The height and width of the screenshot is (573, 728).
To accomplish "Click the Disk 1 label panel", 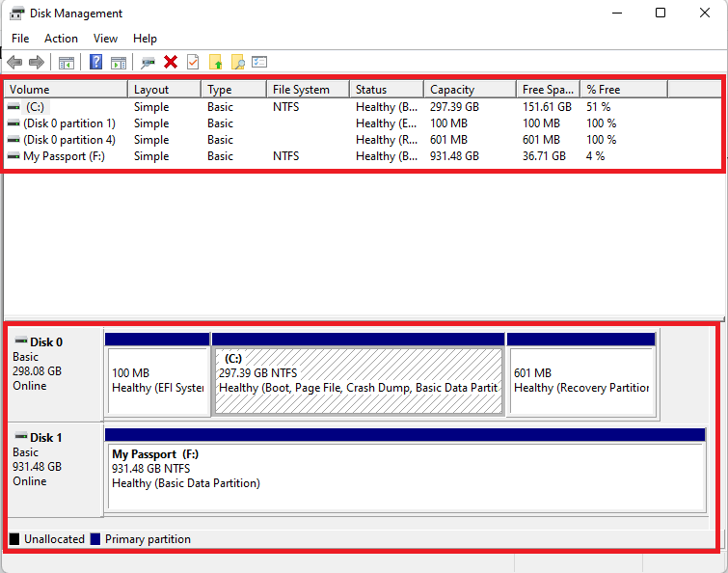I will click(x=55, y=470).
